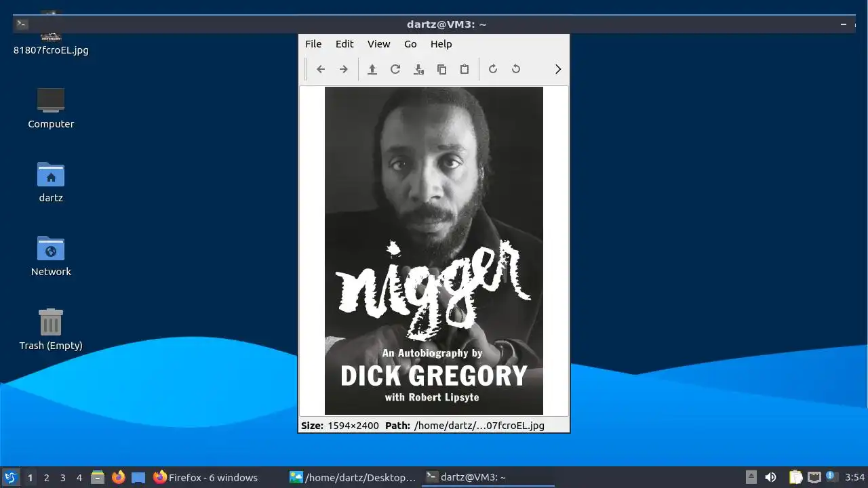Switch to workspace 3
This screenshot has height=488, width=868.
[62, 478]
